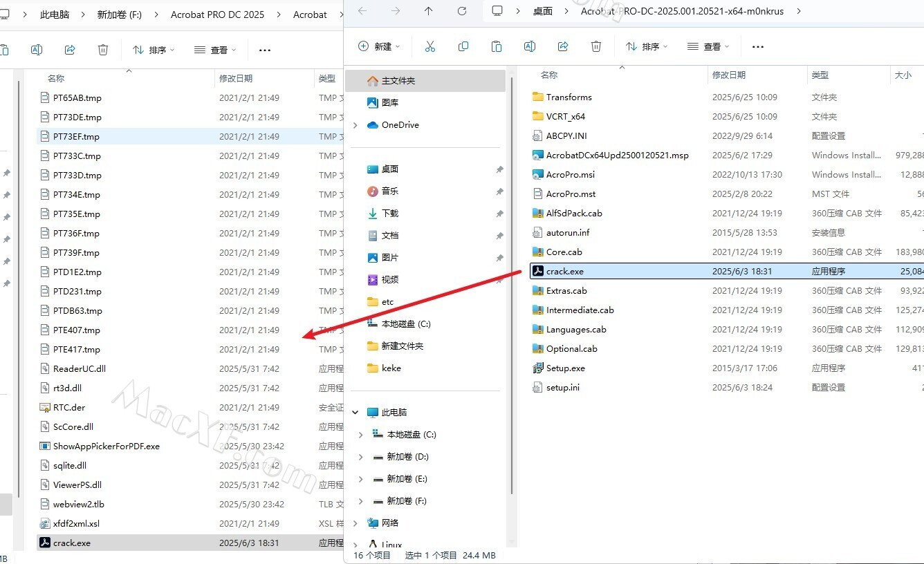Click 桌面 in right window address bar
Screen dimensions: 924x564
click(543, 11)
